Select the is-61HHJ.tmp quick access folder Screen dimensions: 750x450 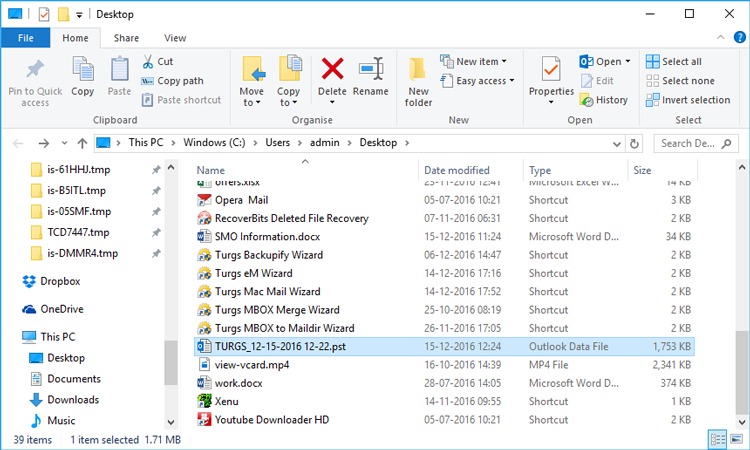pyautogui.click(x=71, y=169)
